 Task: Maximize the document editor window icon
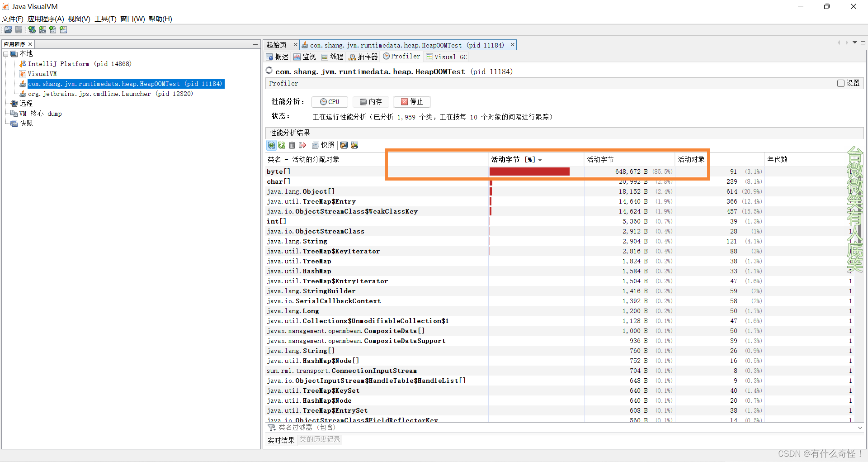[x=863, y=43]
